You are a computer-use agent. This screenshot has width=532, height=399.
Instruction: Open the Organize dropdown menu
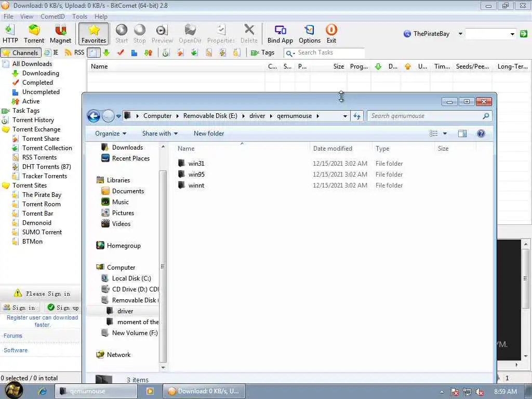(x=111, y=134)
